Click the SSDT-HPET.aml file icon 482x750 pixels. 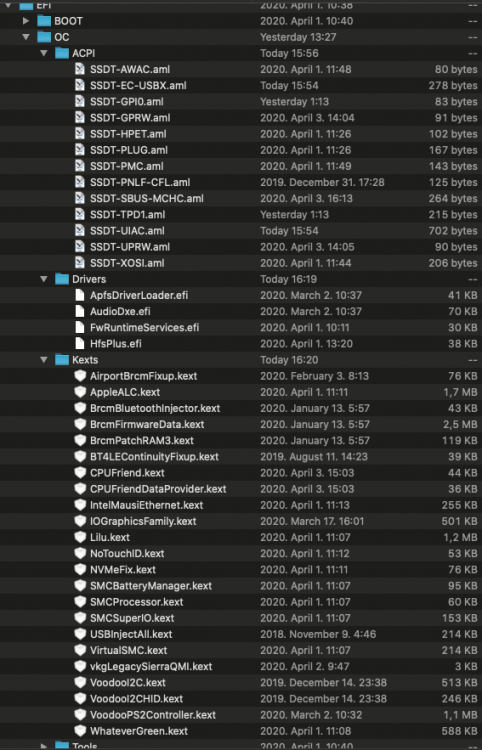(x=80, y=133)
